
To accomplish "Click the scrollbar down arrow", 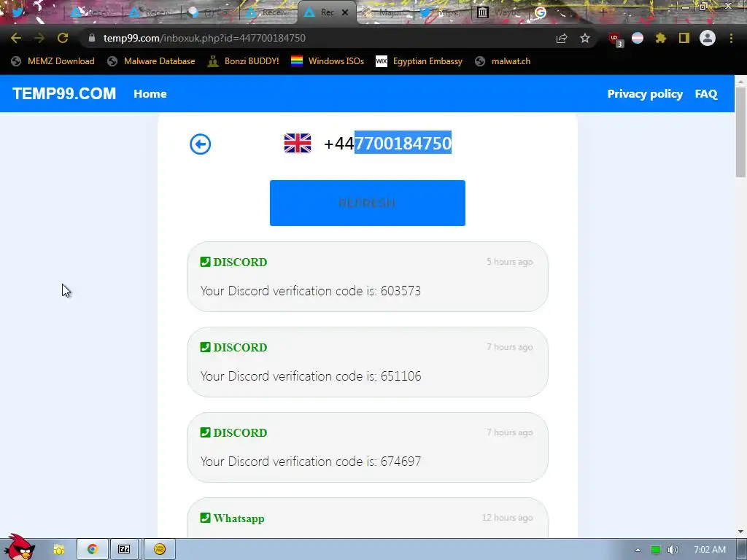I will tap(740, 532).
